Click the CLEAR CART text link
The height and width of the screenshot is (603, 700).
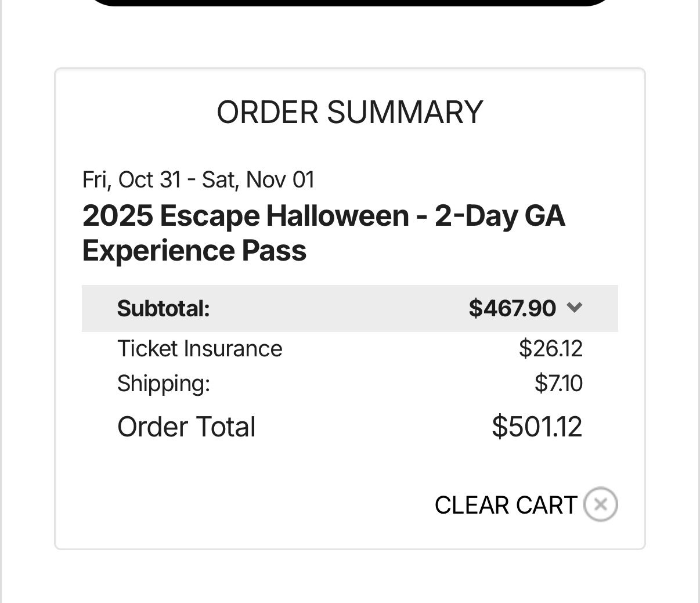coord(506,505)
